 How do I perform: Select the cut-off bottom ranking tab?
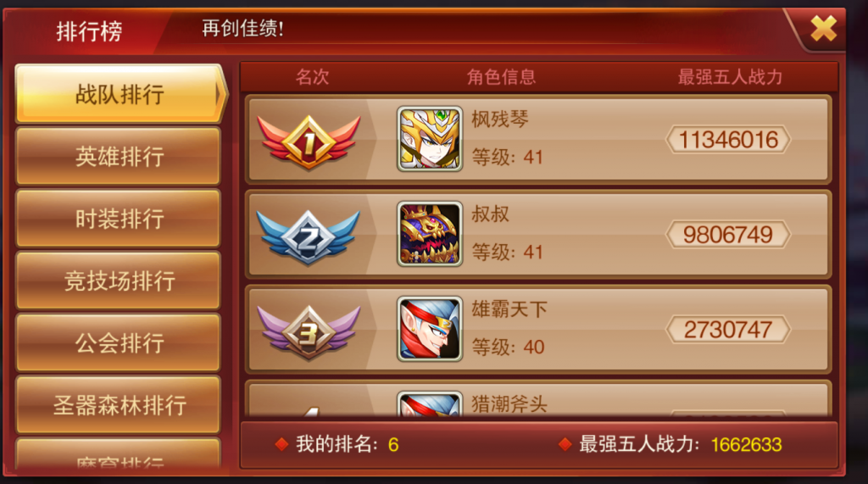(x=119, y=454)
